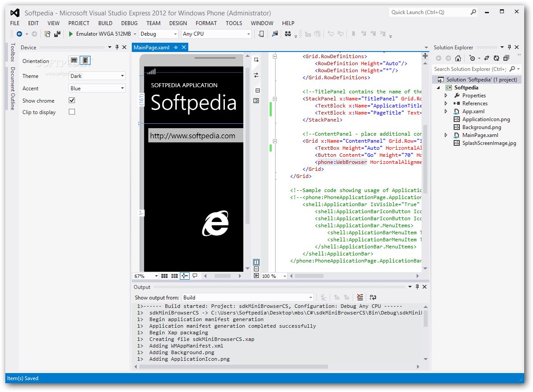The image size is (533, 392).
Task: Close the MainPage.xaml tab
Action: coord(184,47)
